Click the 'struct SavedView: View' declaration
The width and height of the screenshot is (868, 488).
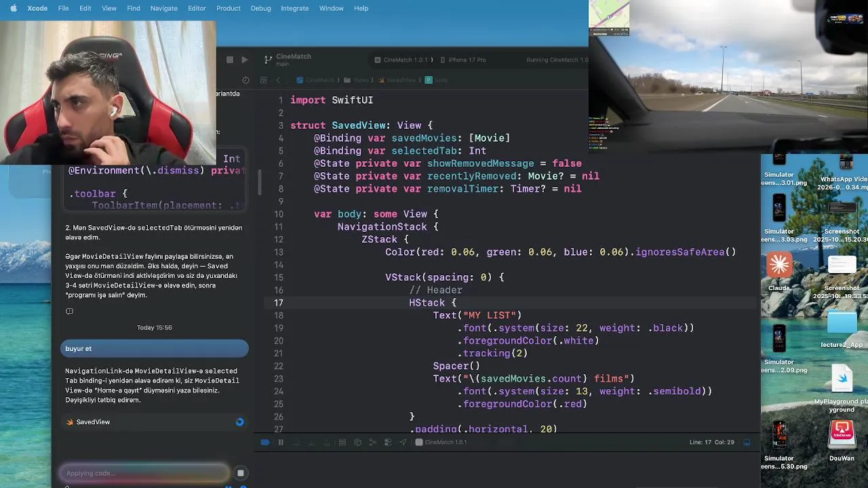point(361,125)
